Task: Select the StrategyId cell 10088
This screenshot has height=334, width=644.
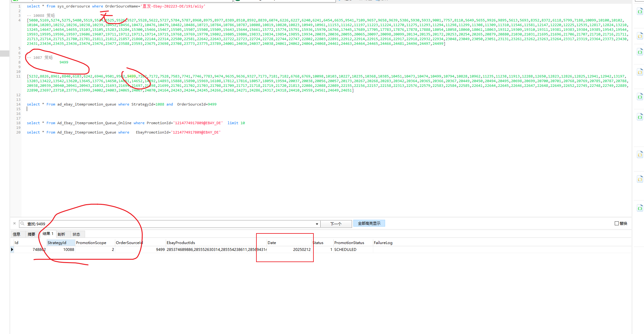Action: [x=61, y=250]
